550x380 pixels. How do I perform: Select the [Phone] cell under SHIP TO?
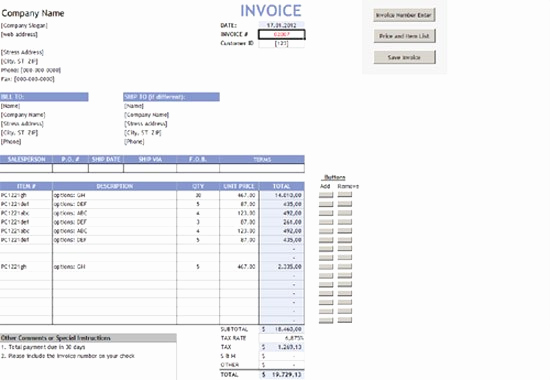(x=134, y=142)
